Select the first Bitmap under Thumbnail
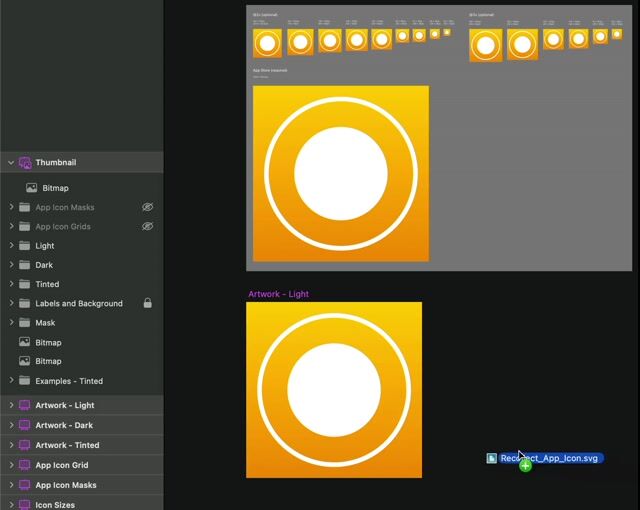This screenshot has height=510, width=640. click(x=55, y=188)
